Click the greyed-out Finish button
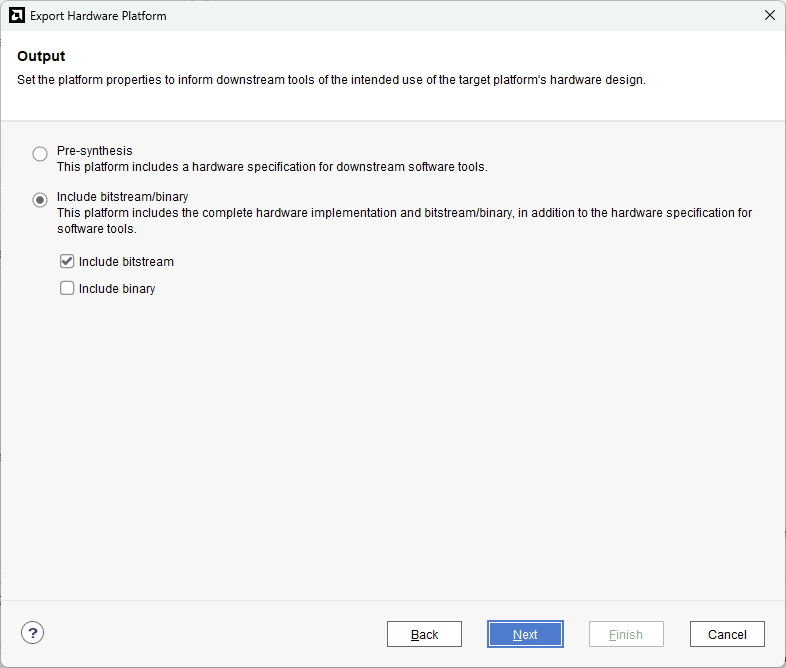This screenshot has height=668, width=786. pos(626,634)
